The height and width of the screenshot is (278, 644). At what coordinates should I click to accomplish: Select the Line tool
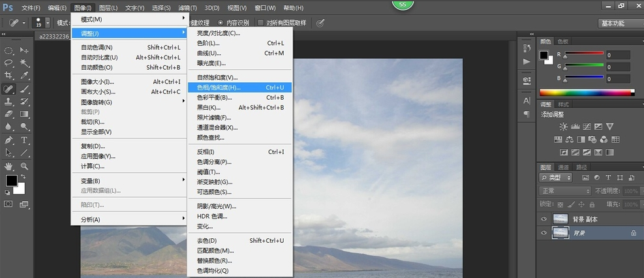point(24,153)
